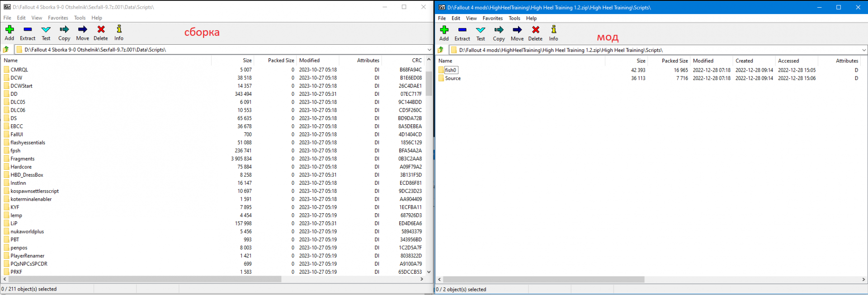Go up one folder level in right window
868x295 pixels.
pyautogui.click(x=440, y=50)
